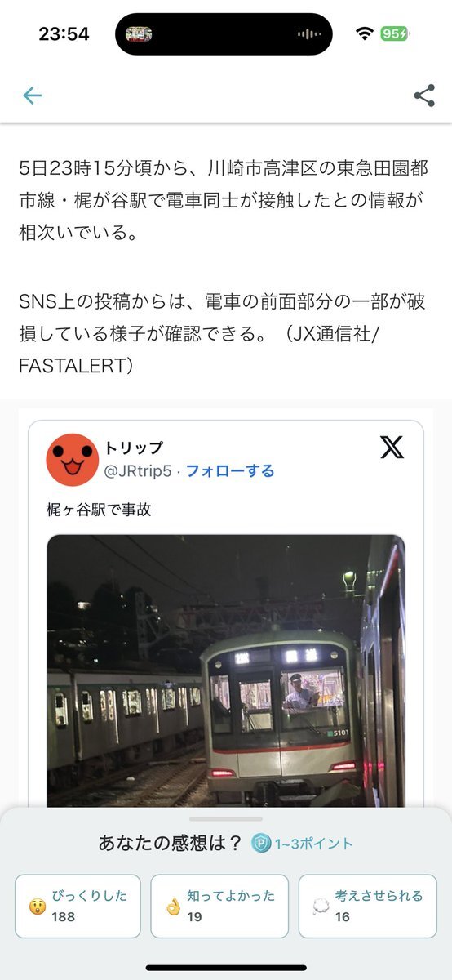Tap the surprised face emoji icon
The width and height of the screenshot is (452, 980).
tap(37, 906)
